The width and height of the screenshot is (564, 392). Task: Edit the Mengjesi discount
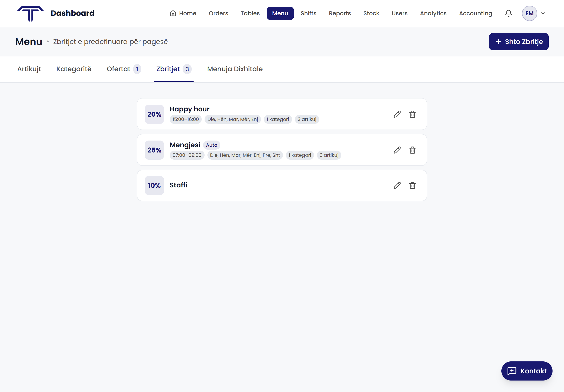[397, 150]
